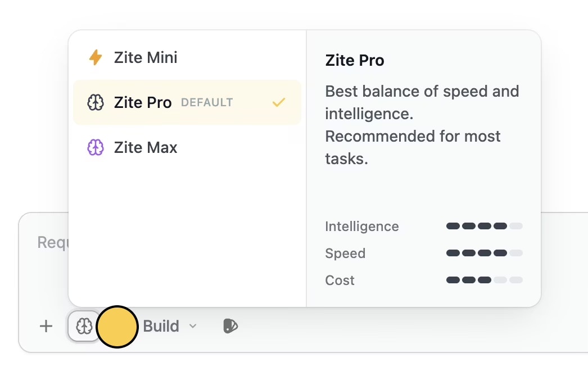Choose the Zite Pro model option

pyautogui.click(x=143, y=102)
